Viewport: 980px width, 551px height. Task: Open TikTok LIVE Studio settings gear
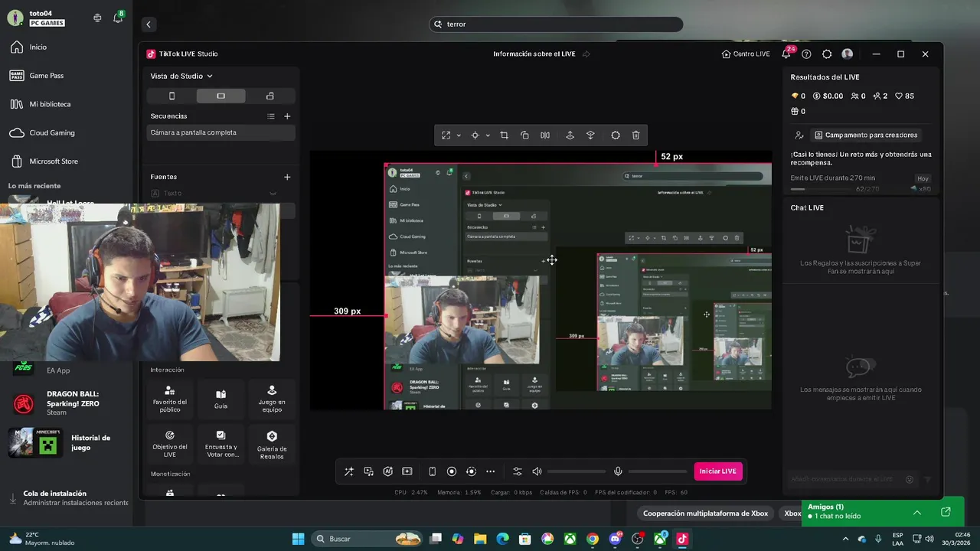pos(827,54)
